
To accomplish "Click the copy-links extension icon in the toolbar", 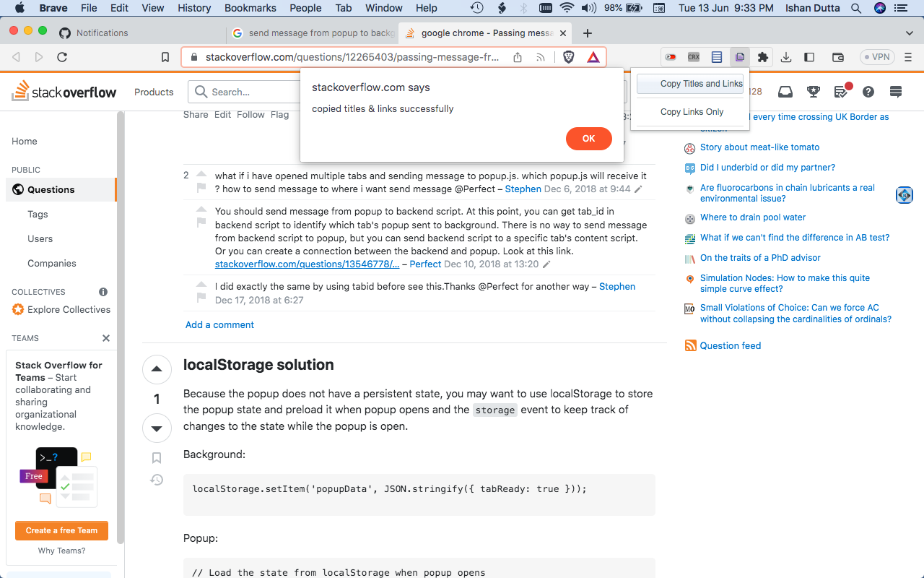I will pyautogui.click(x=740, y=57).
